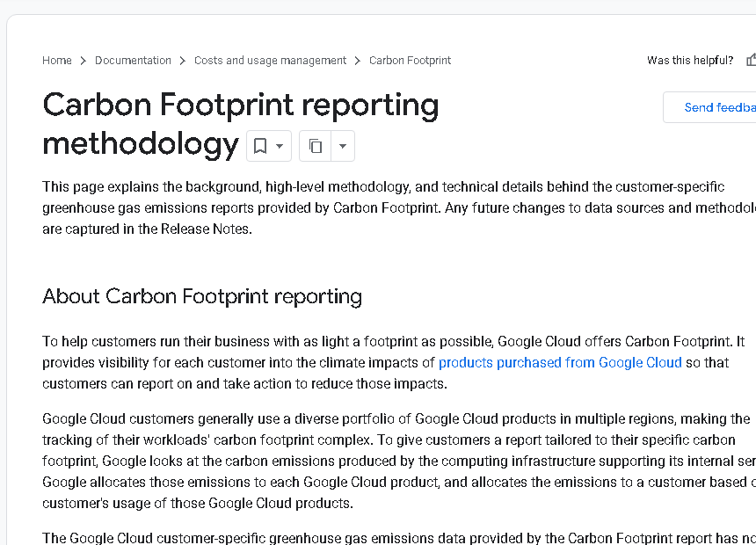Click the 'Was this helpful?' text

[x=690, y=61]
